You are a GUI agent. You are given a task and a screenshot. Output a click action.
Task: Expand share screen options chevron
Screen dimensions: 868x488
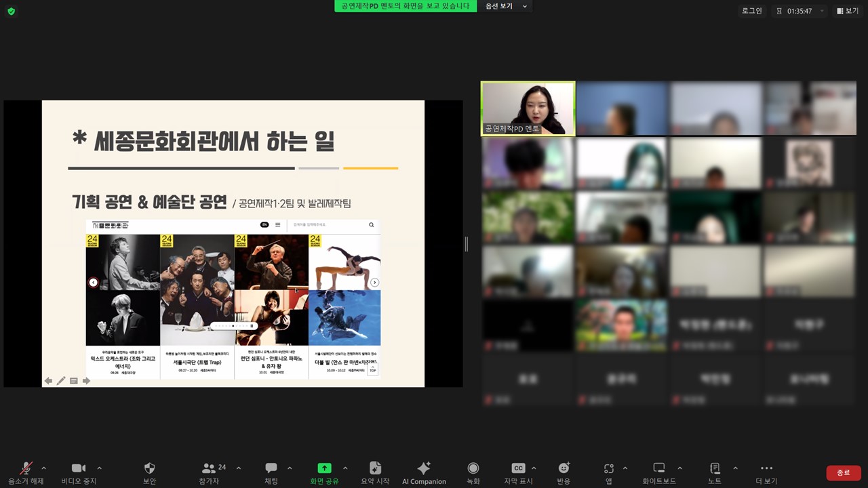click(x=345, y=468)
